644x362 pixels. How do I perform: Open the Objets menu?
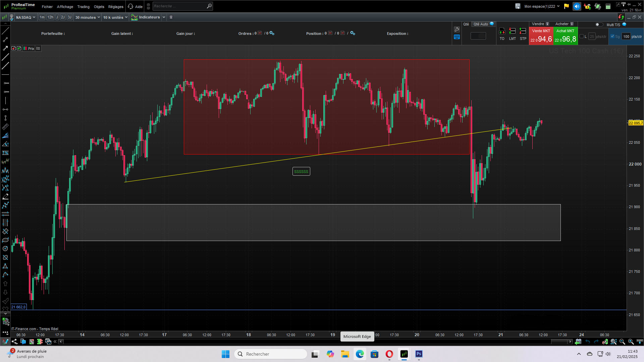click(99, 7)
